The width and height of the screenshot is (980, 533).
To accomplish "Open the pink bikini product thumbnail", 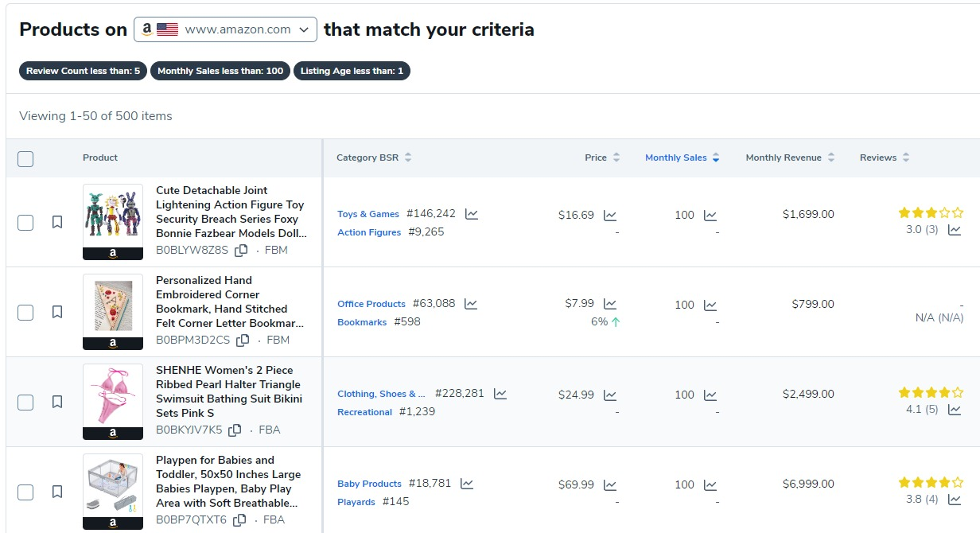I will pyautogui.click(x=113, y=395).
